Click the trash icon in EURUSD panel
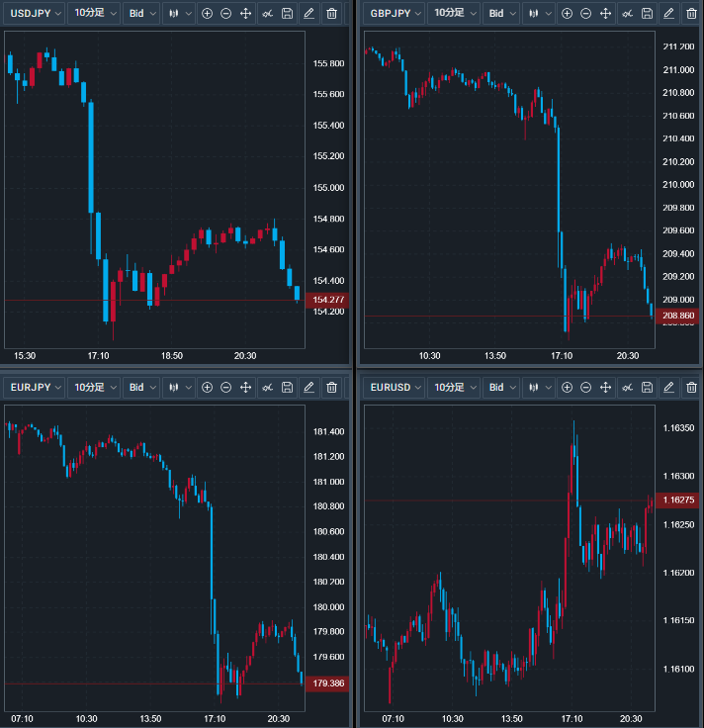 point(691,387)
